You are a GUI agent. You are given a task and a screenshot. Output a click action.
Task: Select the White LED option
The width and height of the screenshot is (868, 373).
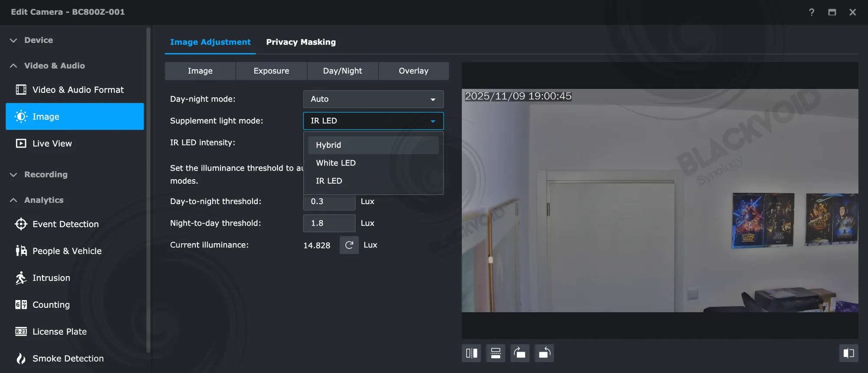(x=336, y=163)
